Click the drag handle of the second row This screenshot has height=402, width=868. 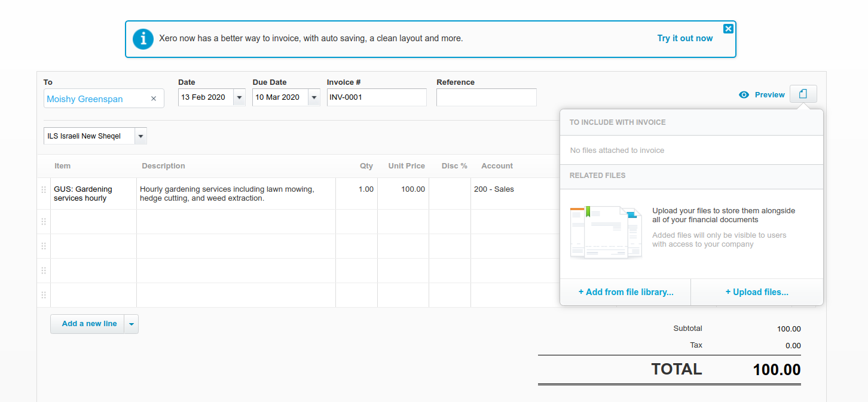tap(44, 222)
